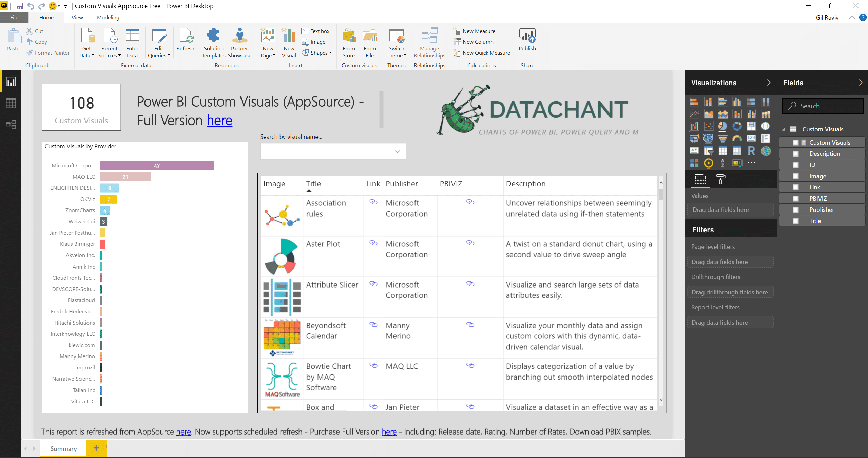
Task: Switch to the Modeling ribbon tab
Action: point(108,17)
